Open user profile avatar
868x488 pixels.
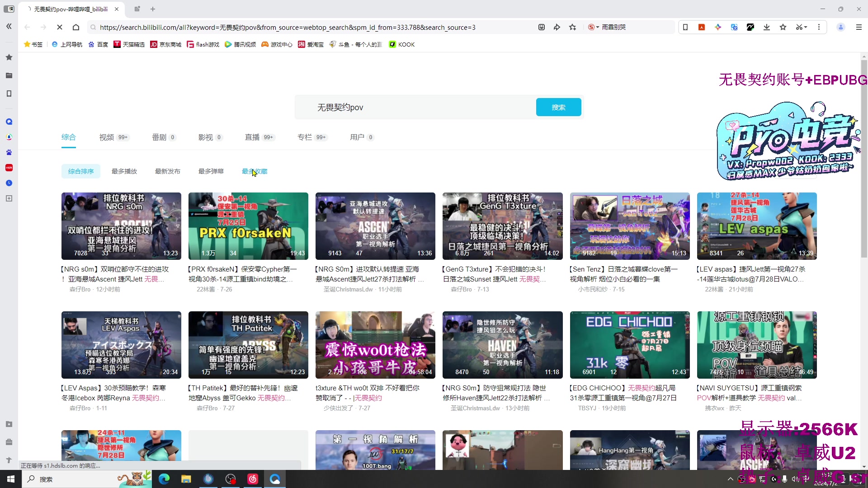(841, 27)
